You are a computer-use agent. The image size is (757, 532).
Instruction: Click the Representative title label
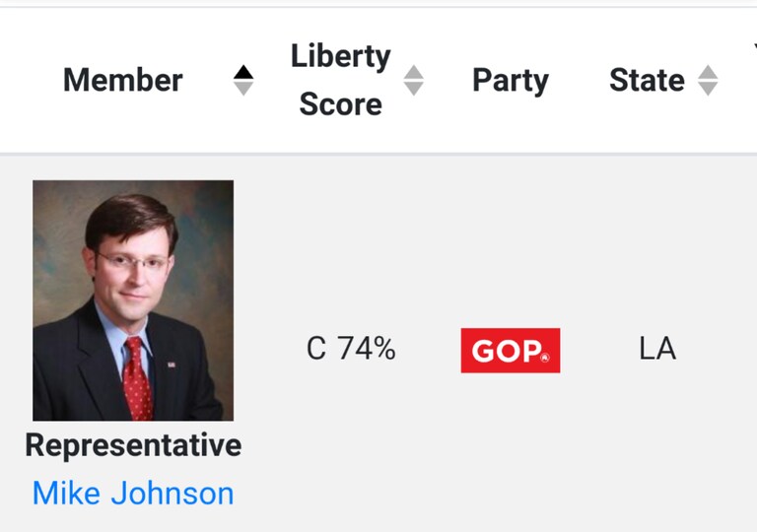[x=133, y=445]
